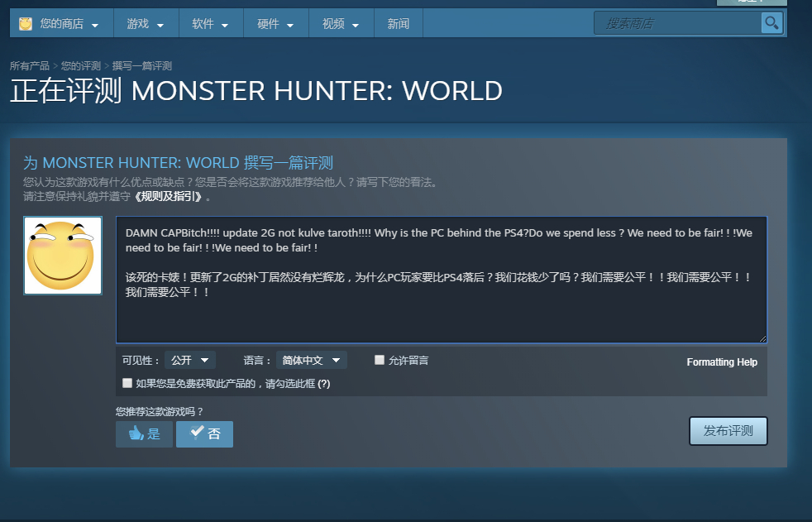Click the search magnifier icon
812x522 pixels.
[x=771, y=23]
